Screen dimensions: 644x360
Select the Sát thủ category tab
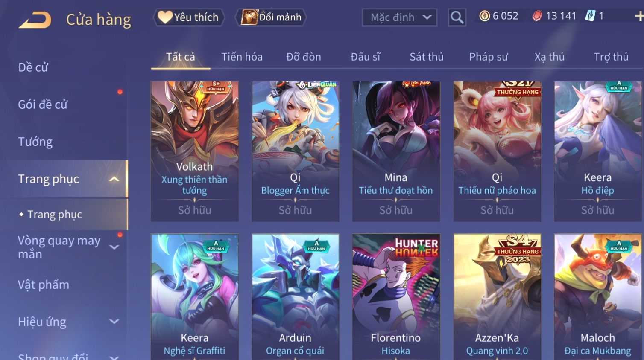coord(426,57)
